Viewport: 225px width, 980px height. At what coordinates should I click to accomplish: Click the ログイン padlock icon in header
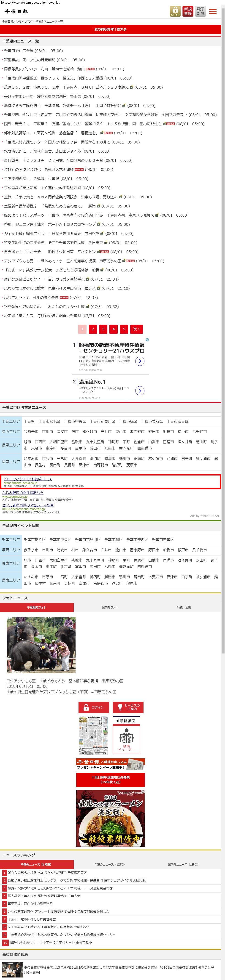[175, 11]
